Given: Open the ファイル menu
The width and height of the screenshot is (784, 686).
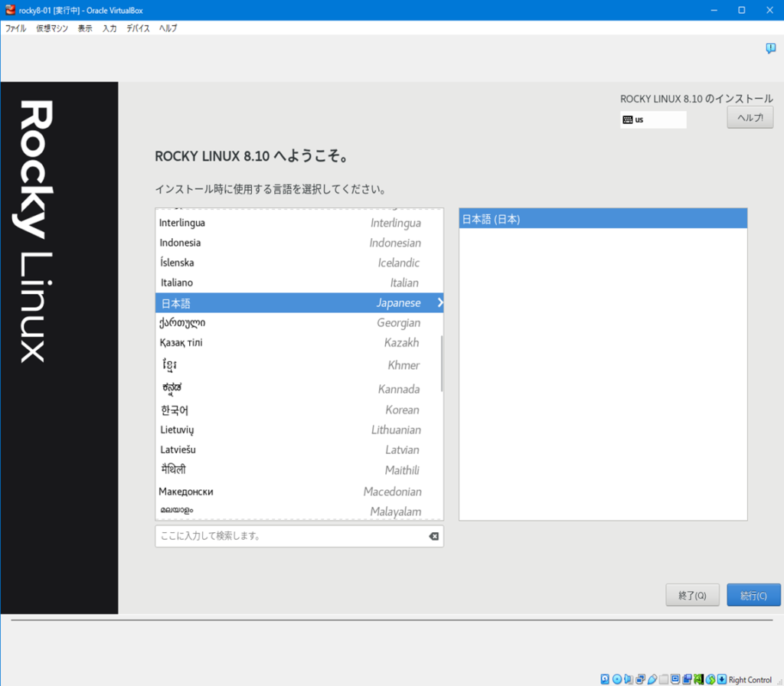Looking at the screenshot, I should [x=15, y=28].
